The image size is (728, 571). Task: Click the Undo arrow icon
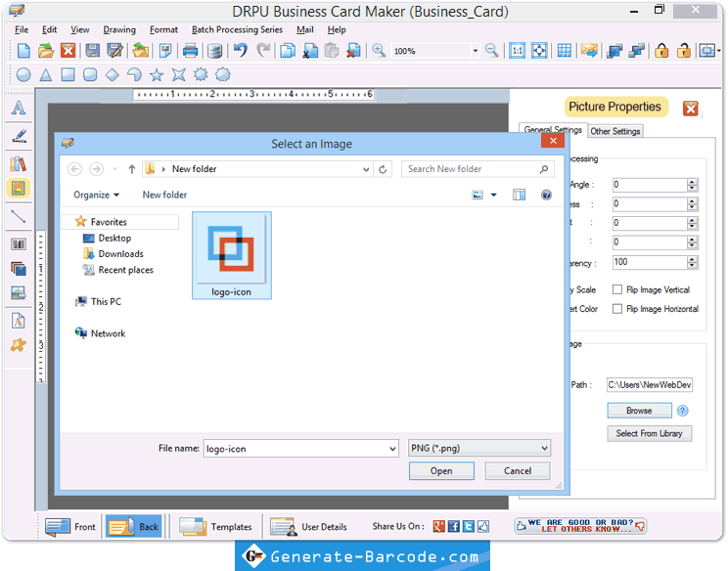240,50
